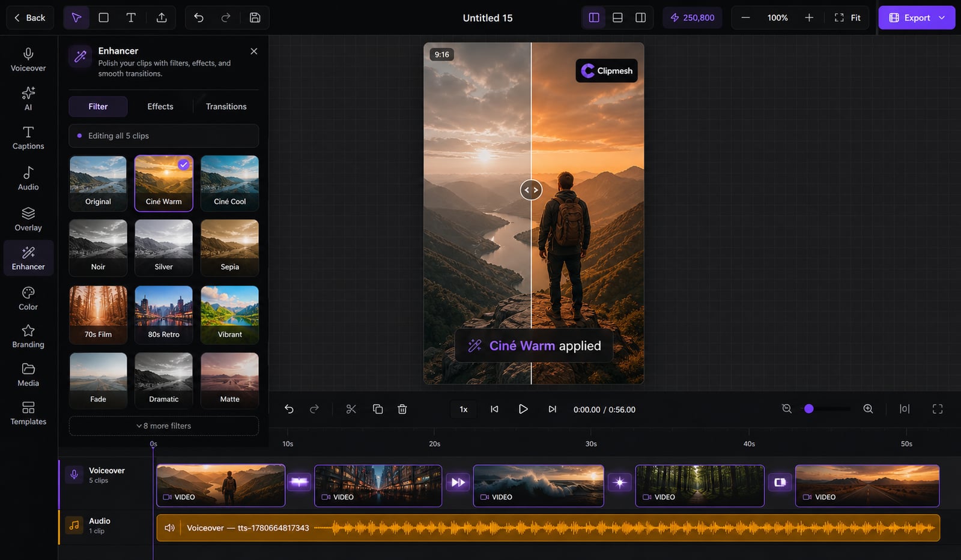Select the Original filter thumbnail
This screenshot has width=961, height=560.
pyautogui.click(x=98, y=183)
